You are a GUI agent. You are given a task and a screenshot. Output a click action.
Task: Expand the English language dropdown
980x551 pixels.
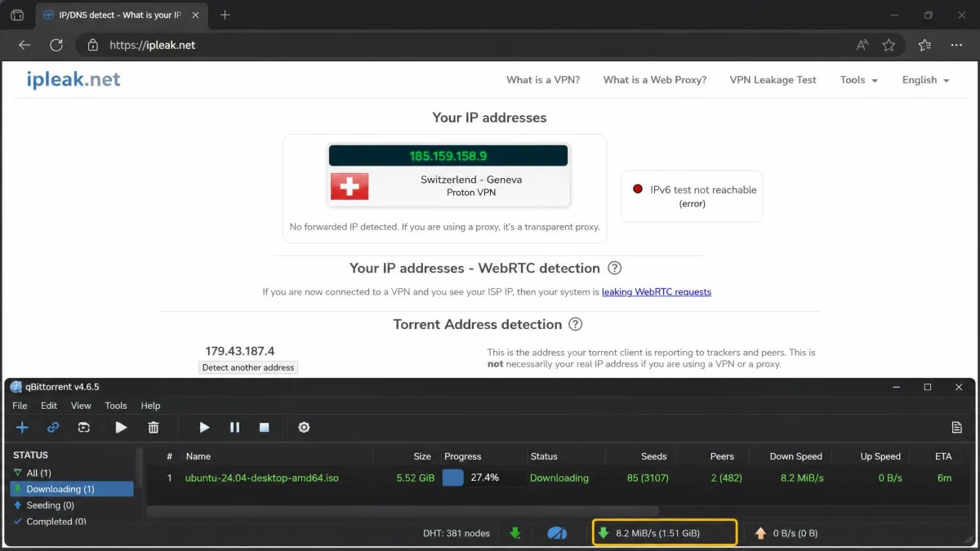tap(925, 80)
